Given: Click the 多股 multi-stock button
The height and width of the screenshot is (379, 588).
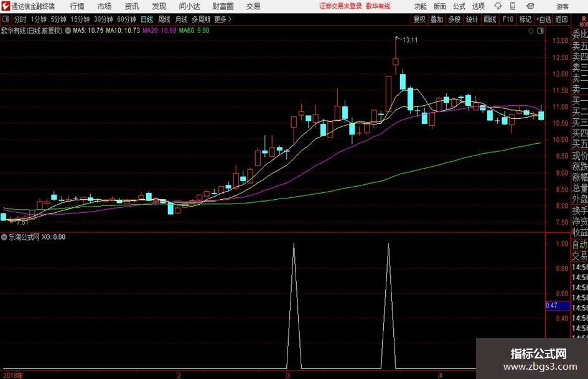Looking at the screenshot, I should tap(454, 19).
